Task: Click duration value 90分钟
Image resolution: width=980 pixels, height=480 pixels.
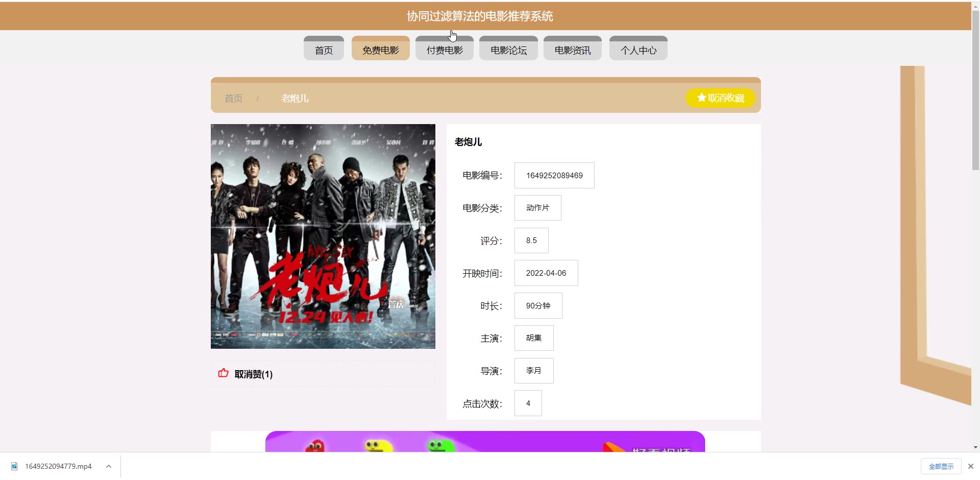Action: 538,306
